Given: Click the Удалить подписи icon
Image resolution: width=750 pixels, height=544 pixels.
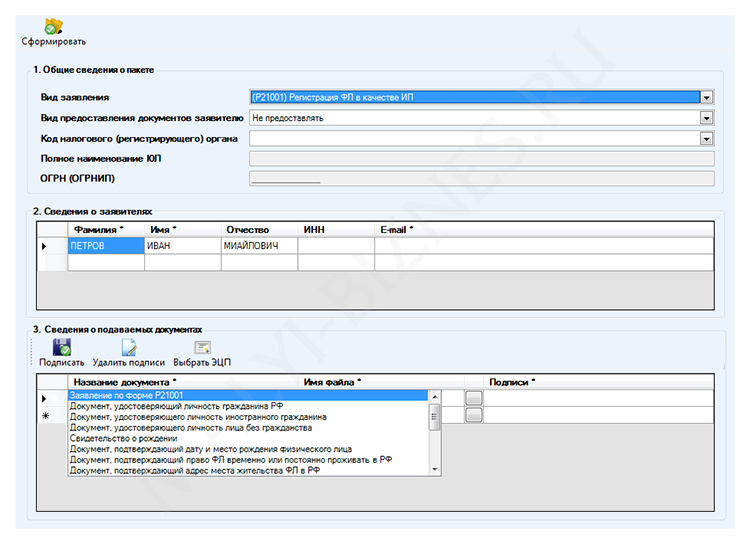Looking at the screenshot, I should coord(128,348).
